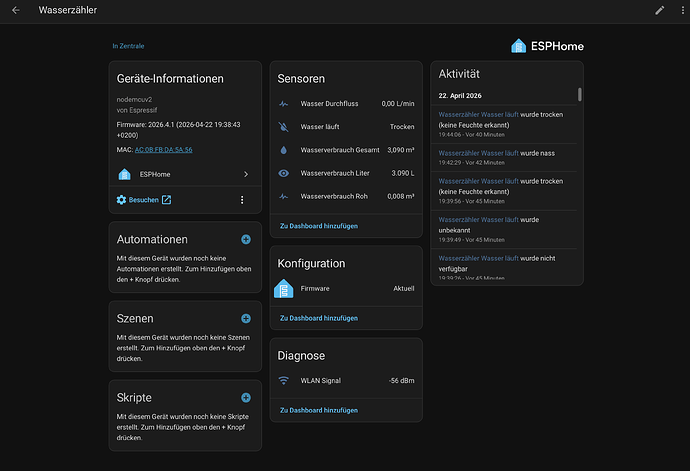Open 19:44:06 activity entity link
Image resolution: width=690 pixels, height=471 pixels.
[478, 114]
